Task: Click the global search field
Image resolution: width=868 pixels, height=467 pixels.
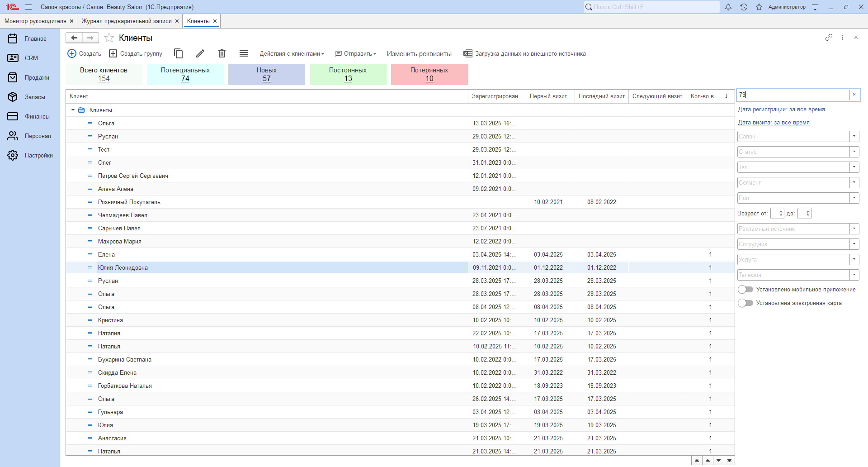Action: coord(651,7)
